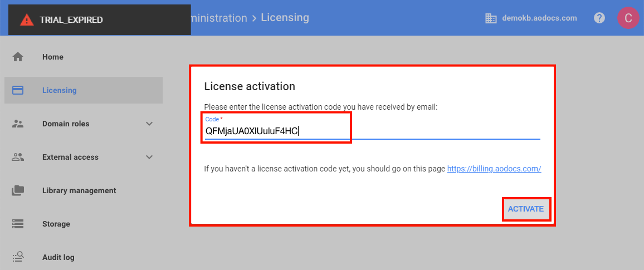This screenshot has width=644, height=270.
Task: Click the ACTIVATE button
Action: click(x=526, y=209)
